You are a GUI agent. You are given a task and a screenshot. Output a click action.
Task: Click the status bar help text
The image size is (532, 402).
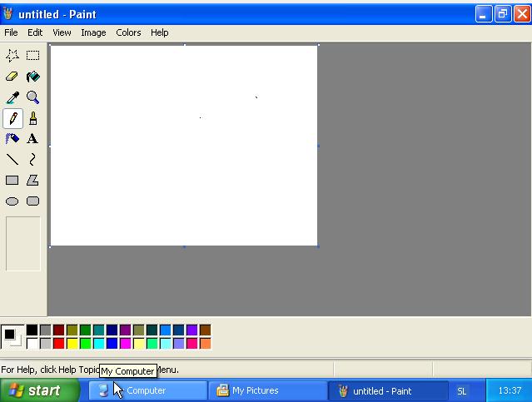[x=90, y=370]
